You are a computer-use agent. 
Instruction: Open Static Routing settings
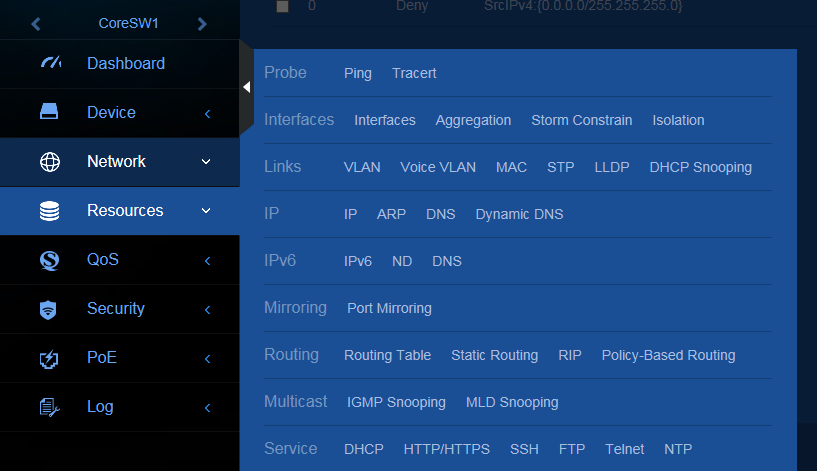pos(494,355)
